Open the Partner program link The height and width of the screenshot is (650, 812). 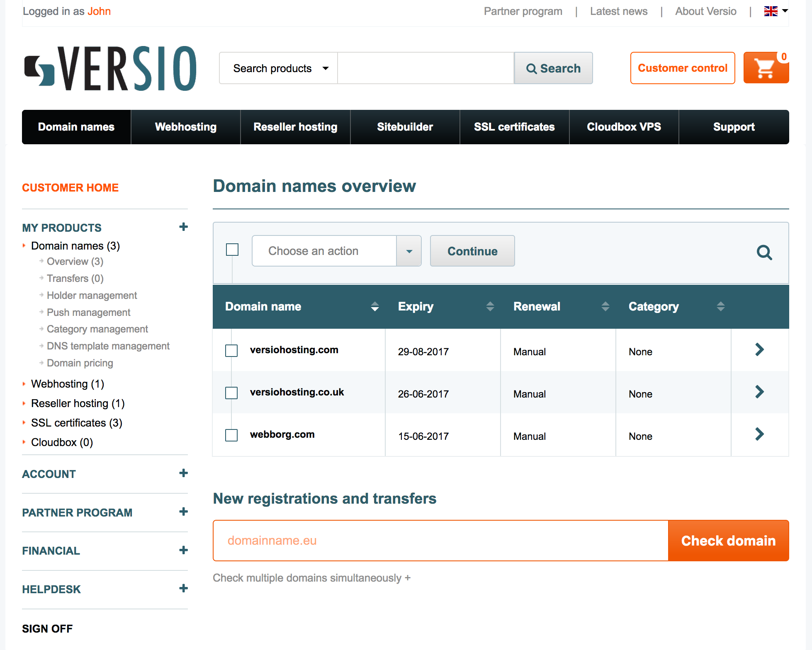point(523,11)
